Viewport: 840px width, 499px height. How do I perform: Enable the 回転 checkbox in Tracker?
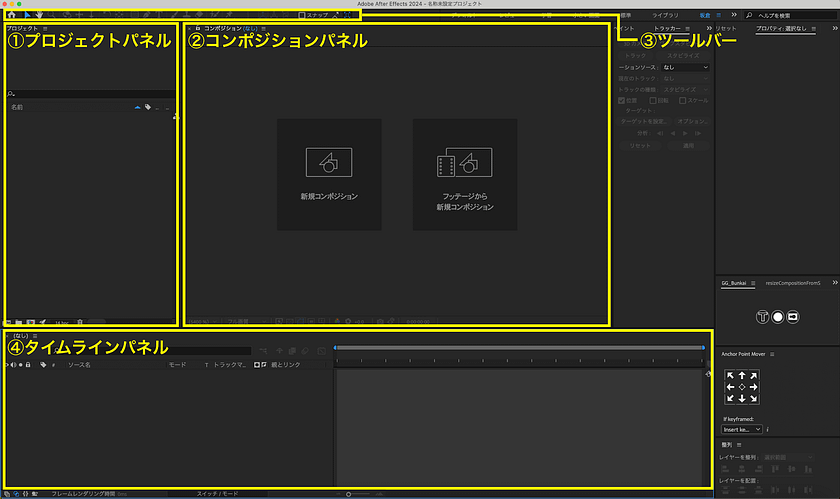tap(653, 100)
